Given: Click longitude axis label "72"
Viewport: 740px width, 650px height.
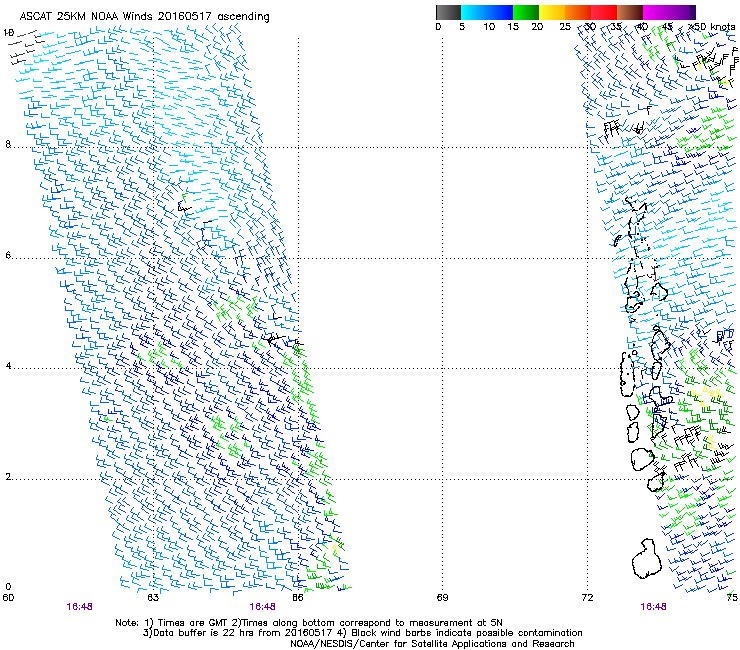Looking at the screenshot, I should [x=587, y=598].
